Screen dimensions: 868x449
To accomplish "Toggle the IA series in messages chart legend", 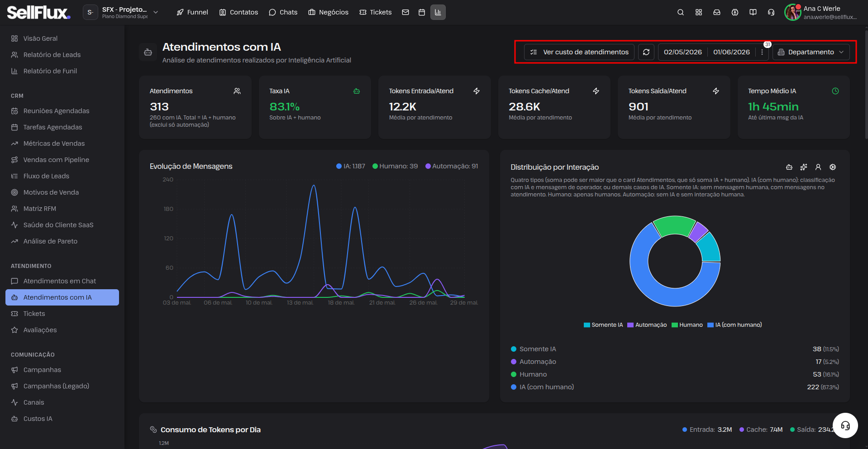I will click(351, 166).
